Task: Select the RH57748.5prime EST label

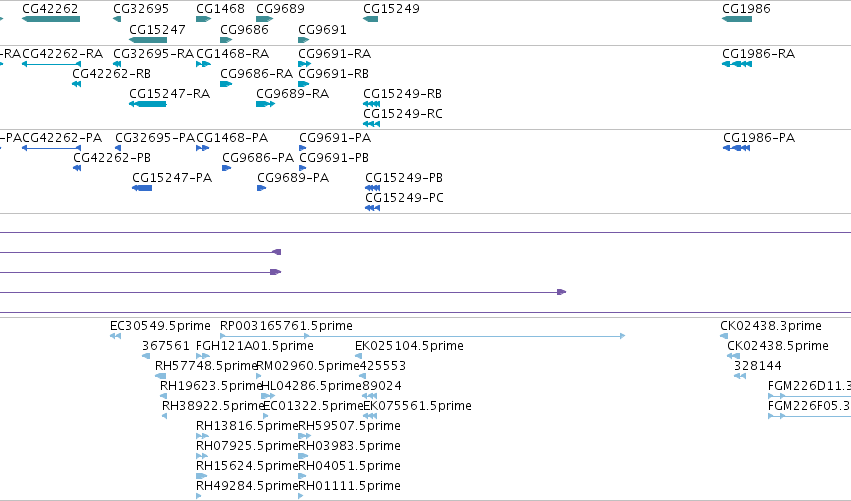Action: [x=206, y=366]
